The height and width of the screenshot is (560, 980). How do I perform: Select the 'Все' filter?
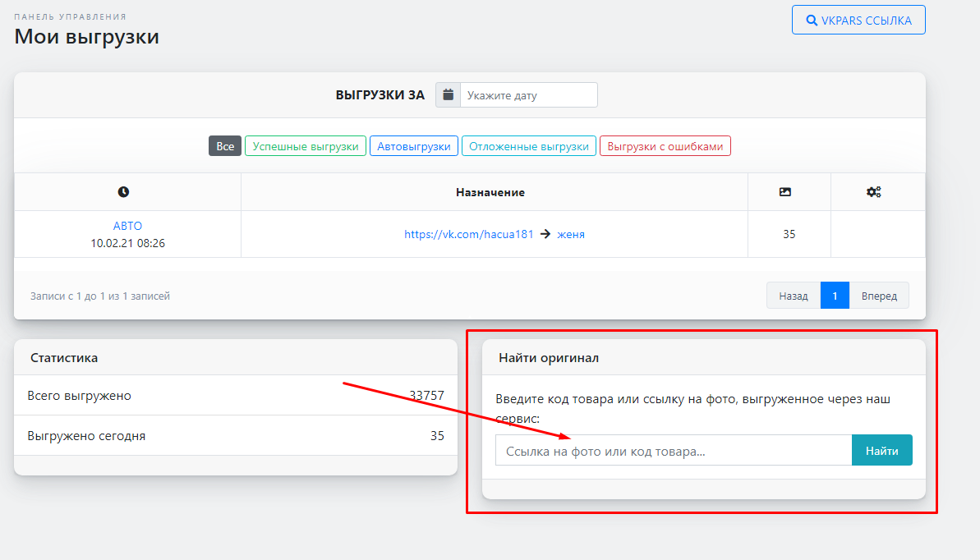(x=225, y=146)
